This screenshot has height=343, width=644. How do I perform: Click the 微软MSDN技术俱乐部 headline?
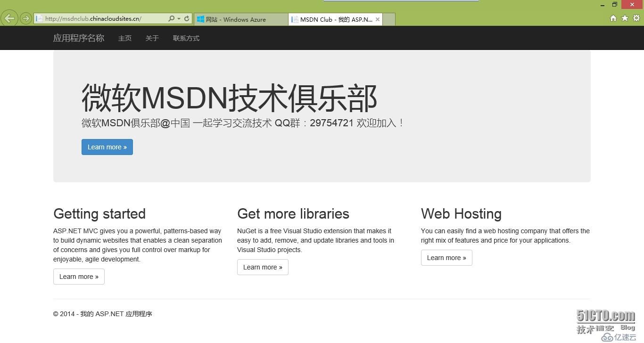(x=230, y=98)
